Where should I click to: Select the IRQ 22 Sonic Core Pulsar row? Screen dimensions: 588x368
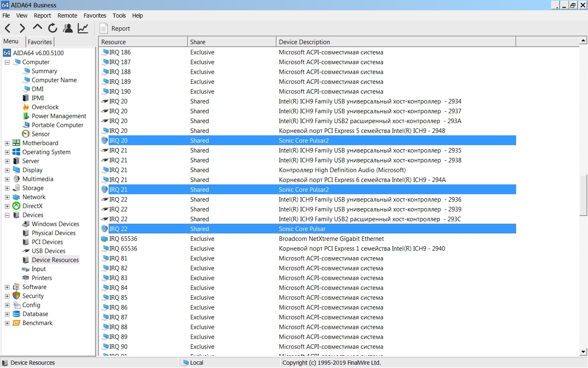coord(308,229)
